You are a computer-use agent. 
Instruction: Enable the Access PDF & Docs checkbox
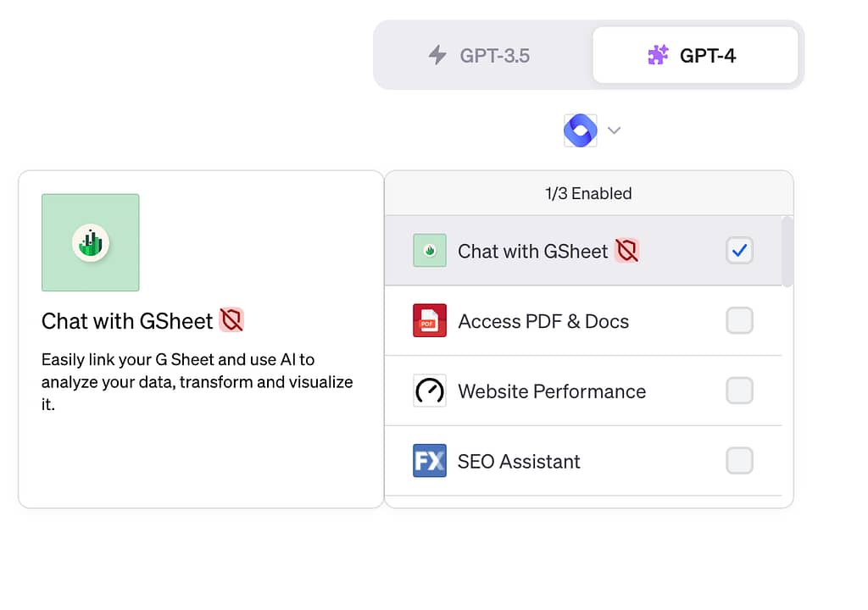739,321
